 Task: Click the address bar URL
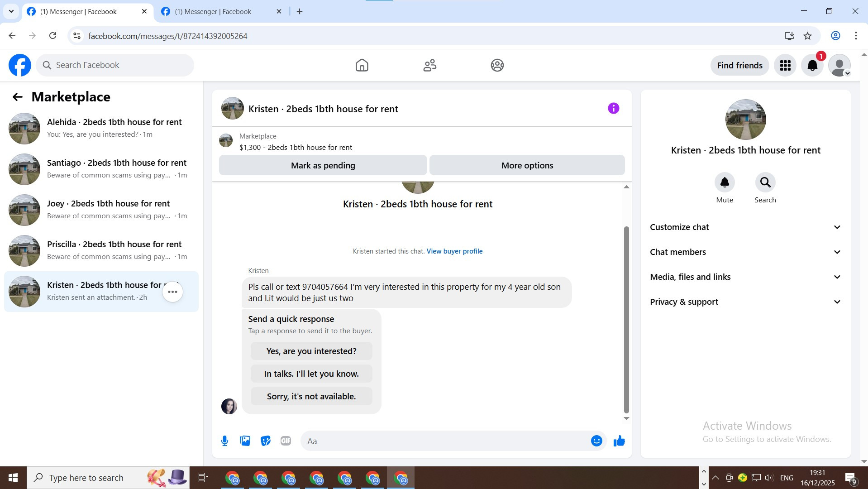point(168,36)
